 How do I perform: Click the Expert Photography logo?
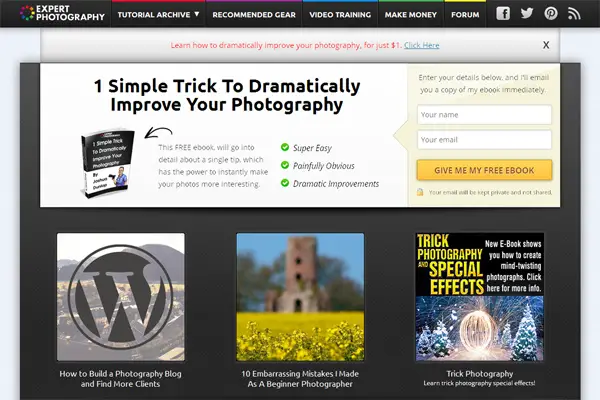click(62, 13)
